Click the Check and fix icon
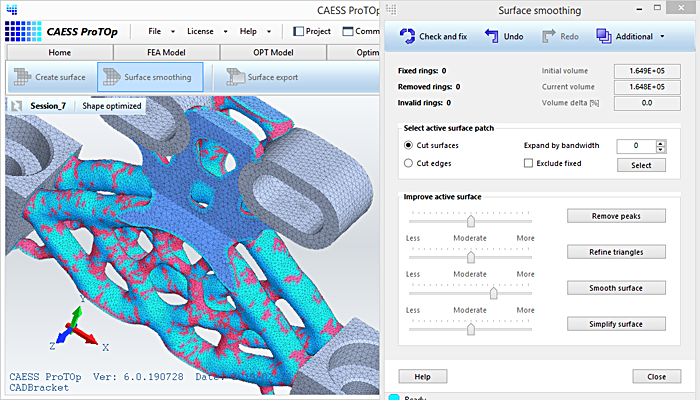The width and height of the screenshot is (700, 400). coord(407,37)
